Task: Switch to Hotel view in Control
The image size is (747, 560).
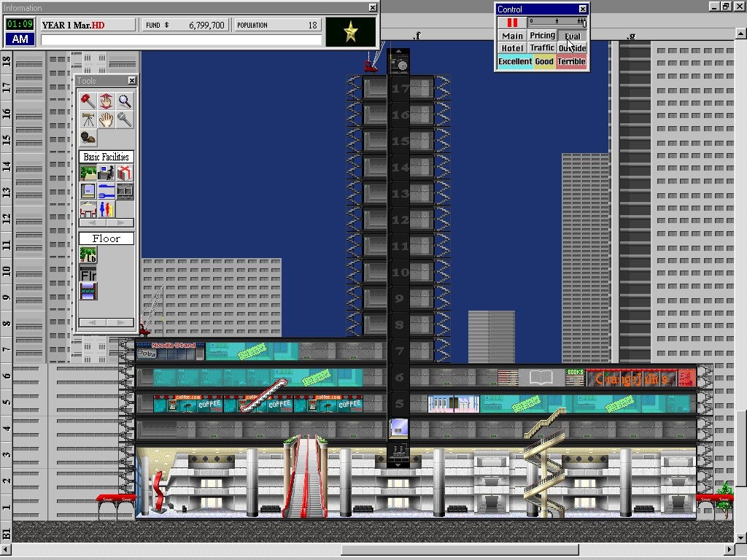Action: tap(512, 47)
